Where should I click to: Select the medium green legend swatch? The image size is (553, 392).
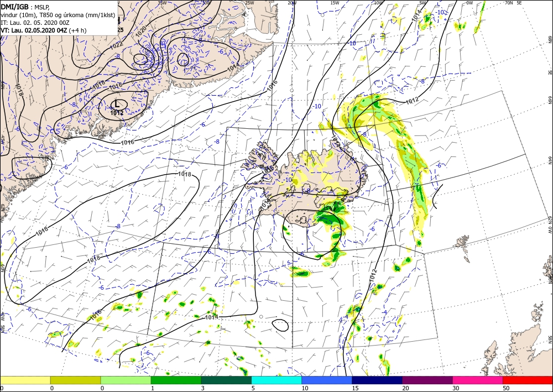pyautogui.click(x=176, y=380)
